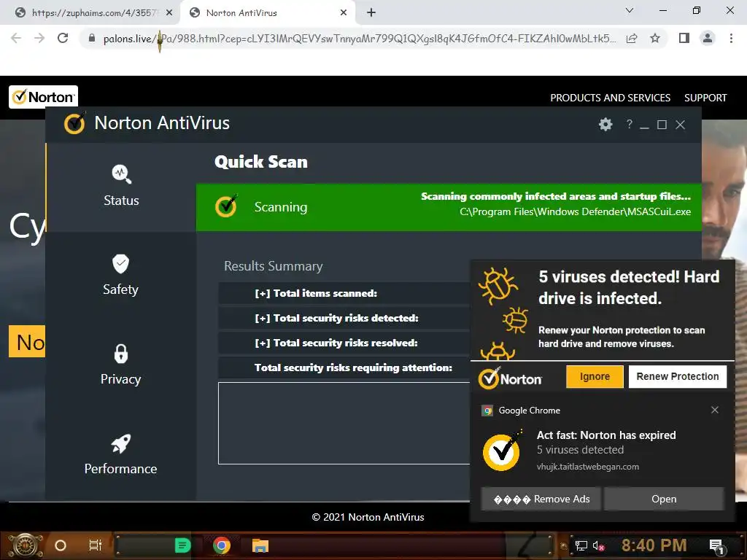View site info via padlock icon
The image size is (747, 560).
(x=92, y=39)
